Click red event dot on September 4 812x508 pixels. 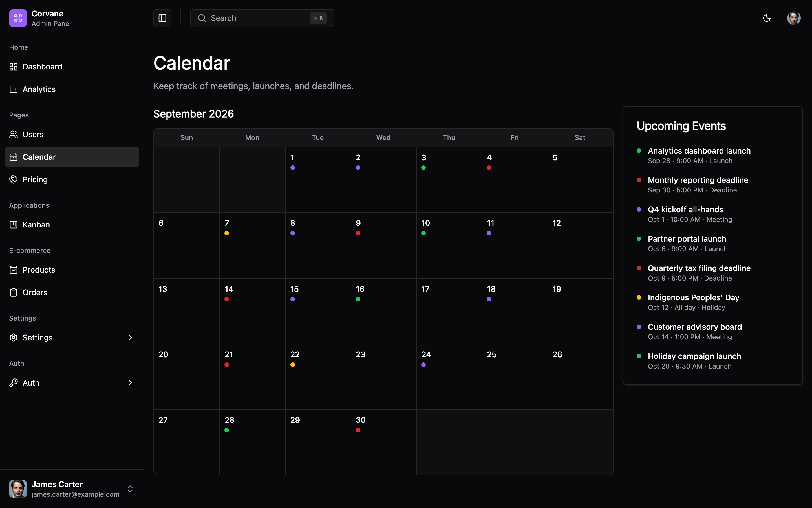[x=489, y=168]
